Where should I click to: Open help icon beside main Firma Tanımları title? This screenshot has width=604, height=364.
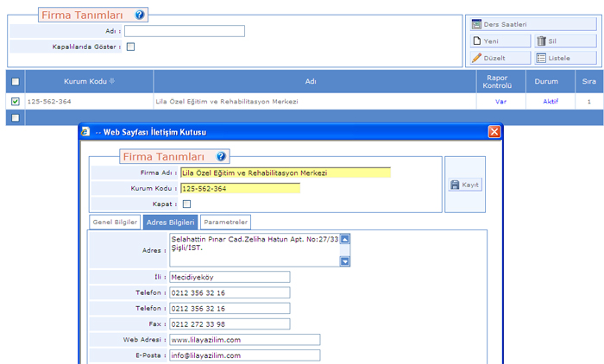(x=140, y=15)
